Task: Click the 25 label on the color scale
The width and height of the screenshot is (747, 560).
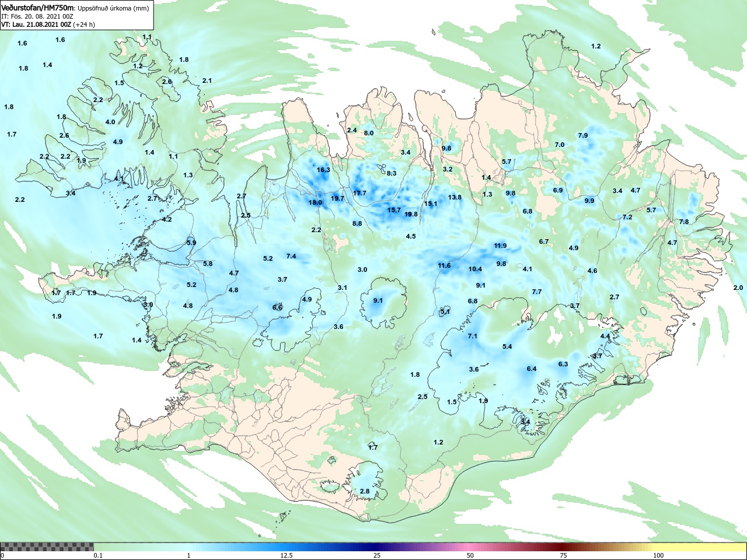Action: pos(378,555)
